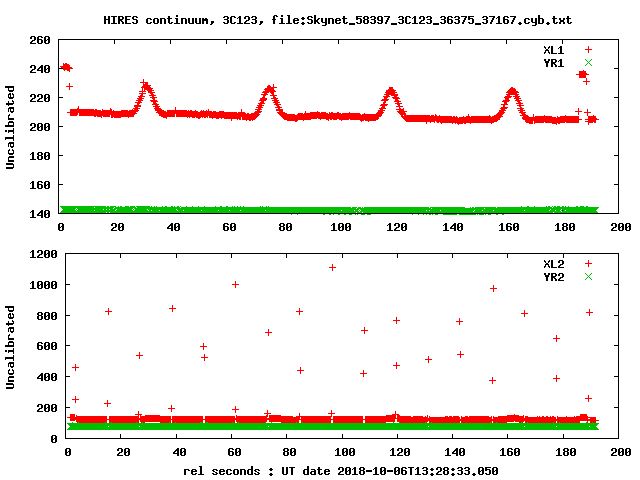Click the XL1 peak near 118 seconds
The image size is (640, 480).
point(391,91)
